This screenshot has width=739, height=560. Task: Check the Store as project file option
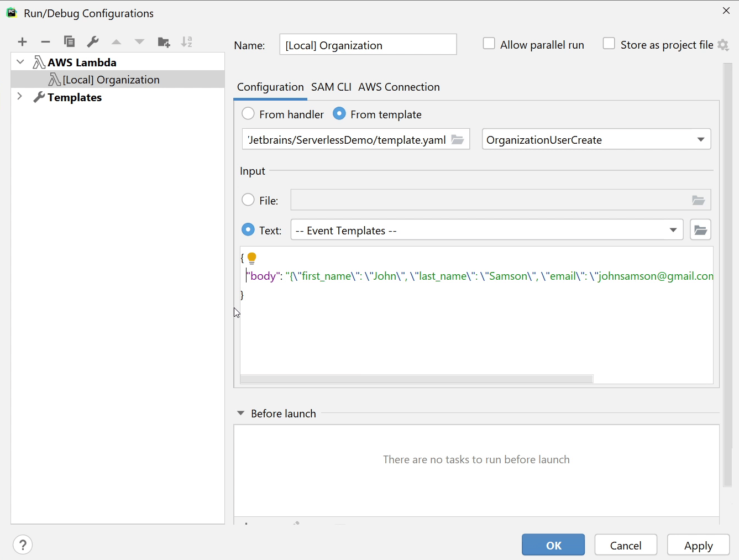coord(609,44)
